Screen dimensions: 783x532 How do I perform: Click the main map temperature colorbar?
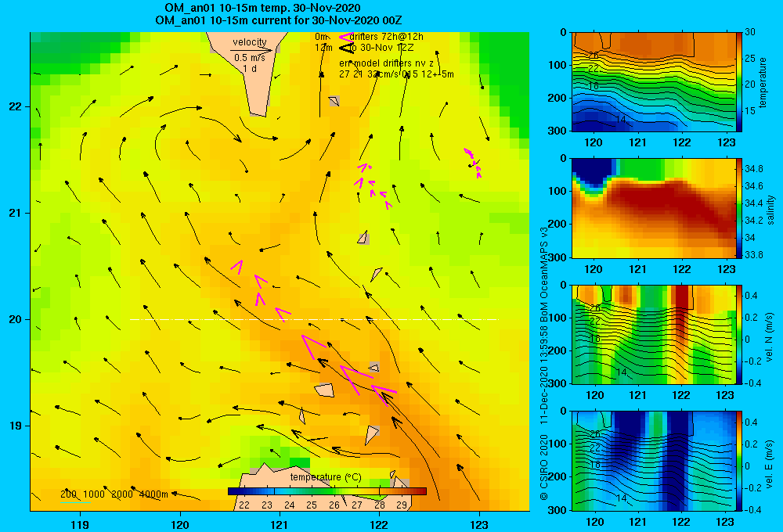(x=327, y=491)
